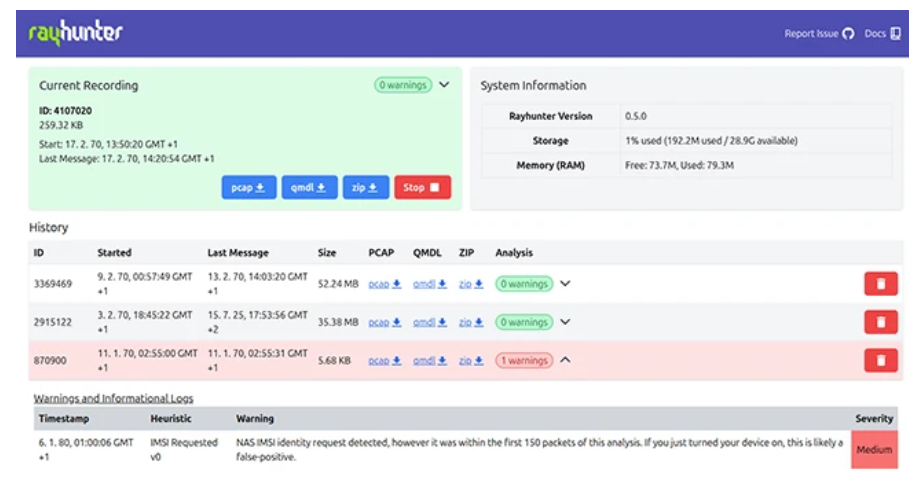Click the current recording 0 warnings badge
This screenshot has width=912, height=487.
click(x=403, y=85)
